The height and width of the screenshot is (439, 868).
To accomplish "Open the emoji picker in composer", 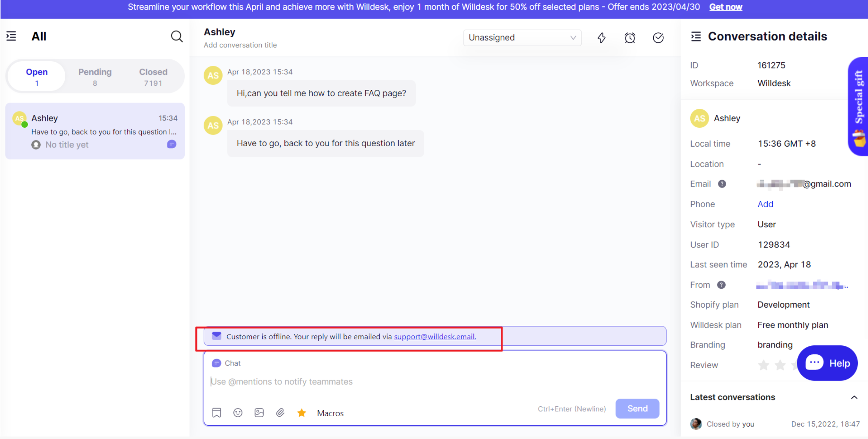I will click(x=238, y=413).
